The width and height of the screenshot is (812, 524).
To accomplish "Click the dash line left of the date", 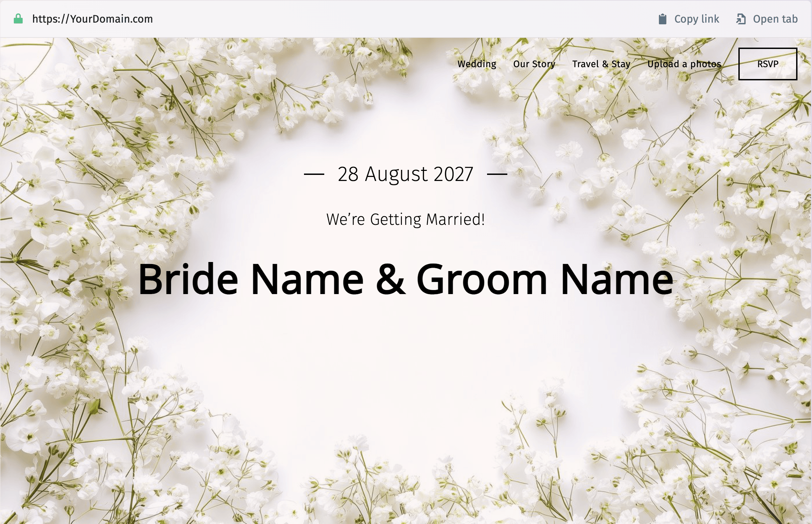I will [x=314, y=174].
